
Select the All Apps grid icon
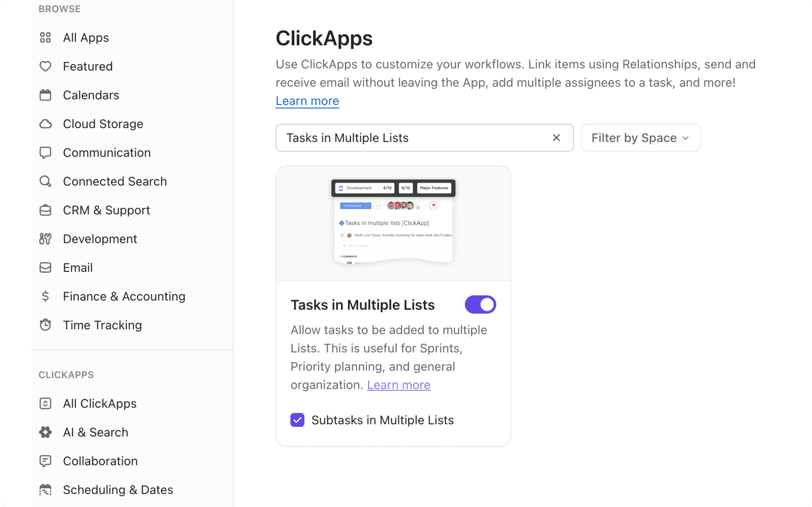[x=45, y=38]
